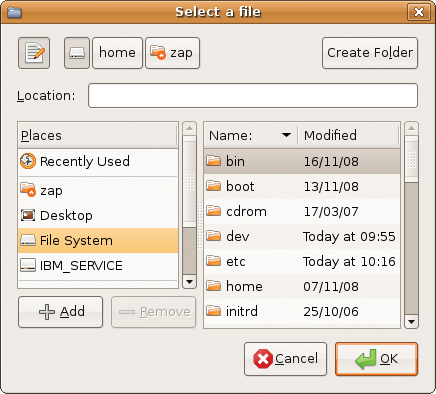Viewport: 436px width, 394px height.
Task: Click the cdrom folder icon
Action: point(213,211)
